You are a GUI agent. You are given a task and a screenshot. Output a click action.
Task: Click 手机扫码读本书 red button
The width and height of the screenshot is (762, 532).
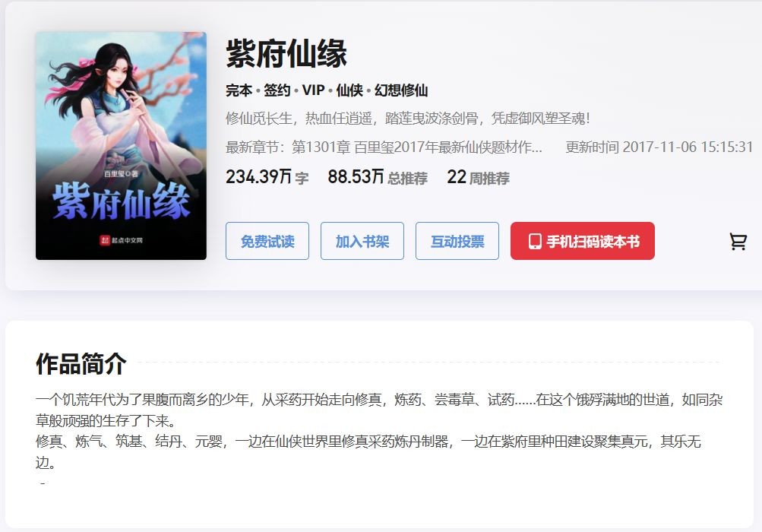[583, 241]
